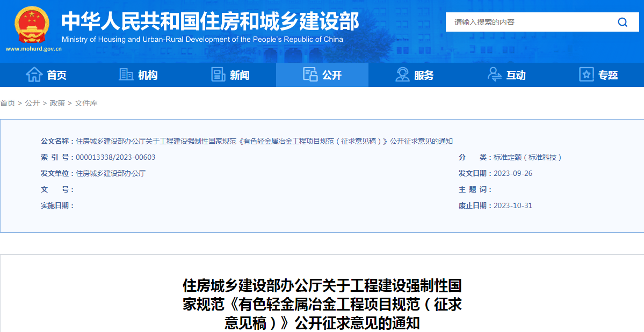Image resolution: width=644 pixels, height=332 pixels.
Task: Click the person icon beside 服务
Action: (402, 75)
